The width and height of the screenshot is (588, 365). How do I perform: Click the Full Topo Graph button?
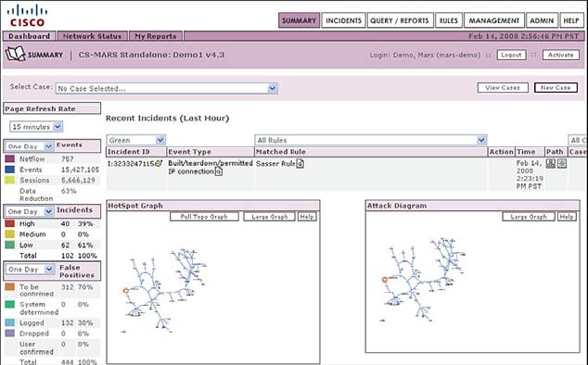coord(204,217)
